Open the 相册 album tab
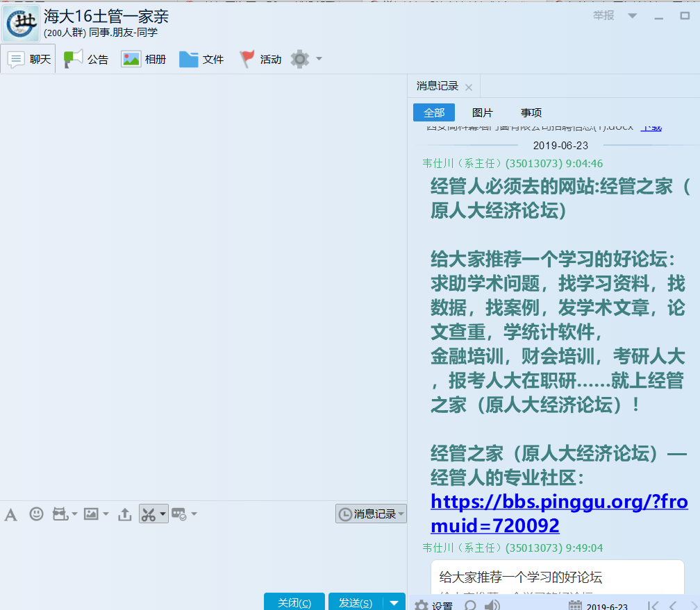 pyautogui.click(x=144, y=59)
